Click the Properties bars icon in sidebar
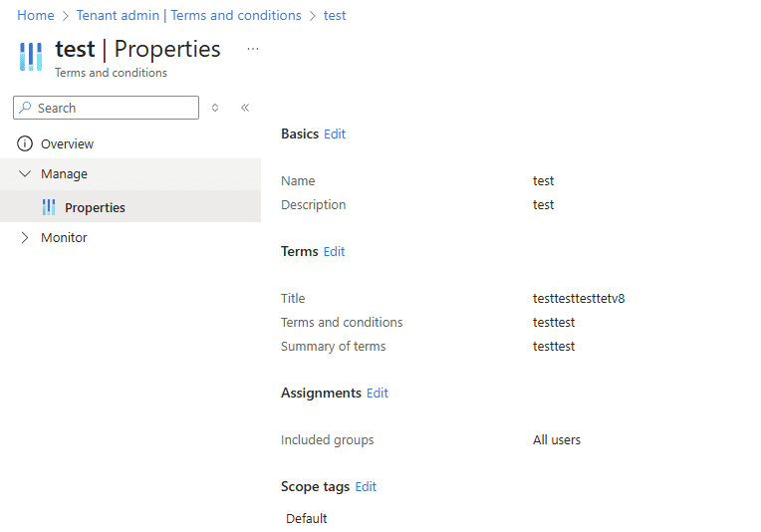 [x=49, y=207]
